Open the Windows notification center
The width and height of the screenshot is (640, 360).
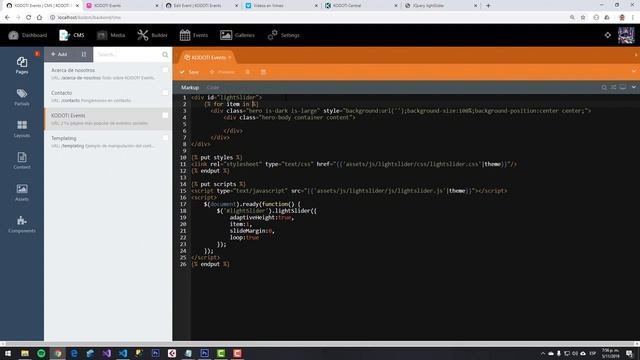[x=629, y=353]
